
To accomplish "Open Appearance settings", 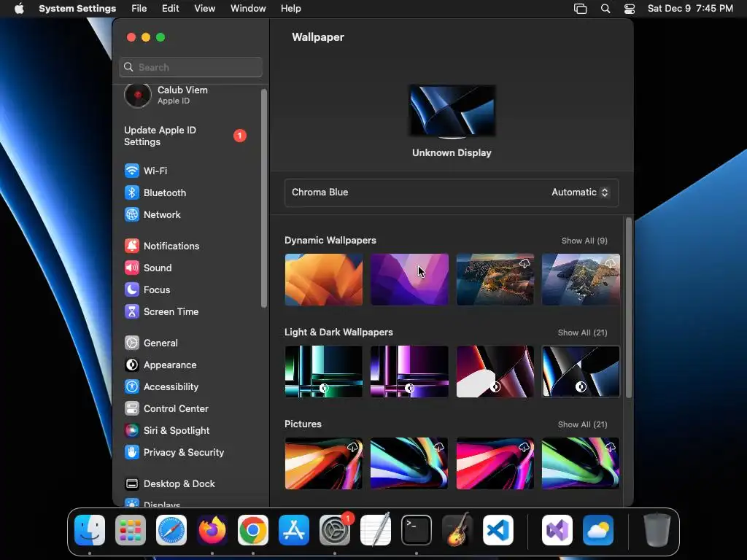I will (x=160, y=365).
